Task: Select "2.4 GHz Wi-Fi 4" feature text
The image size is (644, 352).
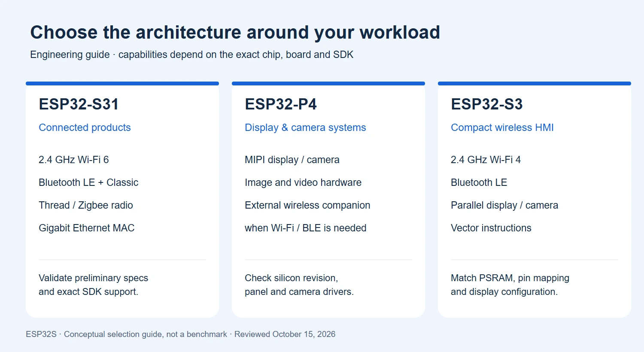Action: tap(486, 160)
